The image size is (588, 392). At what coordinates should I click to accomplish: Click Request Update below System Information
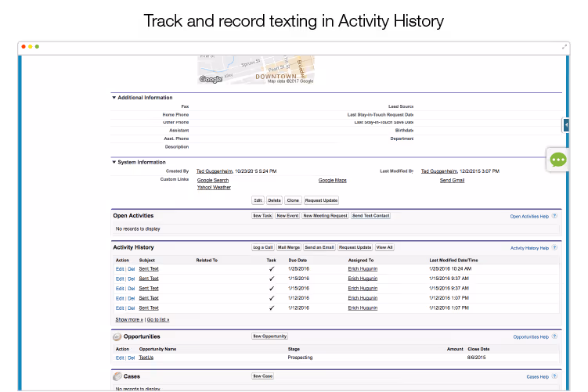[x=321, y=200]
